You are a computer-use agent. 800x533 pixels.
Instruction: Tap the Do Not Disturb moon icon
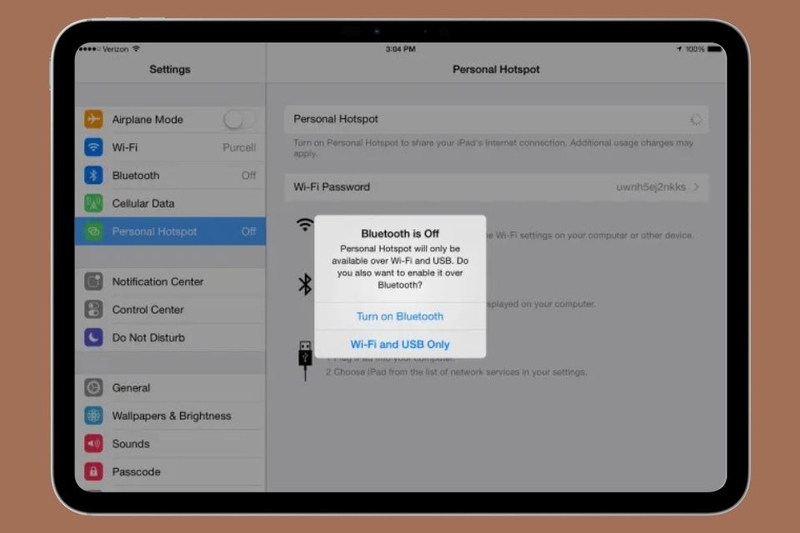tap(93, 338)
